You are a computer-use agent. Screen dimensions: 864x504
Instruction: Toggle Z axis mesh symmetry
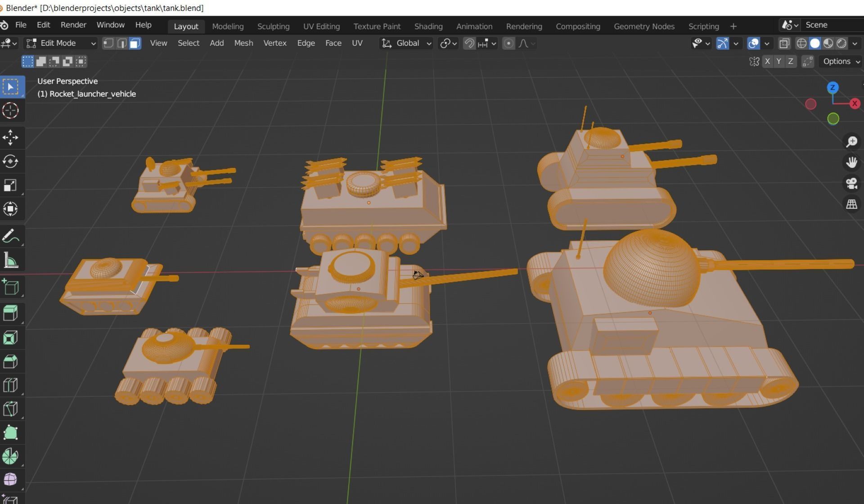[791, 61]
